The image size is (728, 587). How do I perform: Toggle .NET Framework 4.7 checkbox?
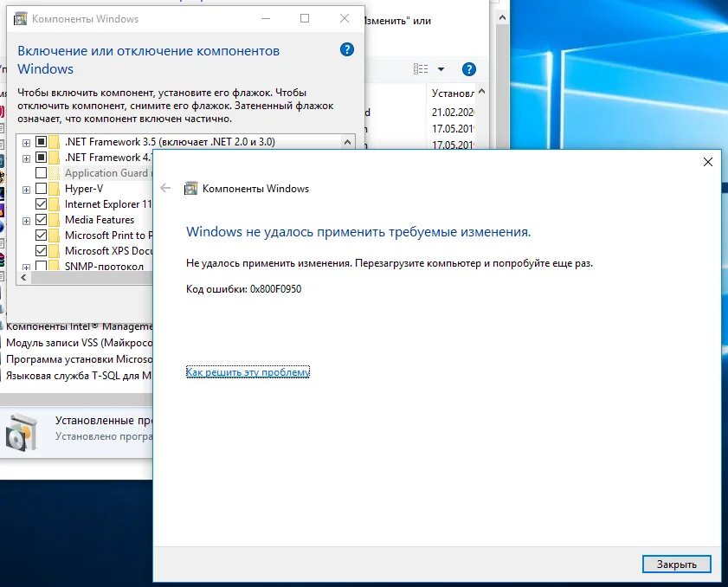tap(42, 157)
